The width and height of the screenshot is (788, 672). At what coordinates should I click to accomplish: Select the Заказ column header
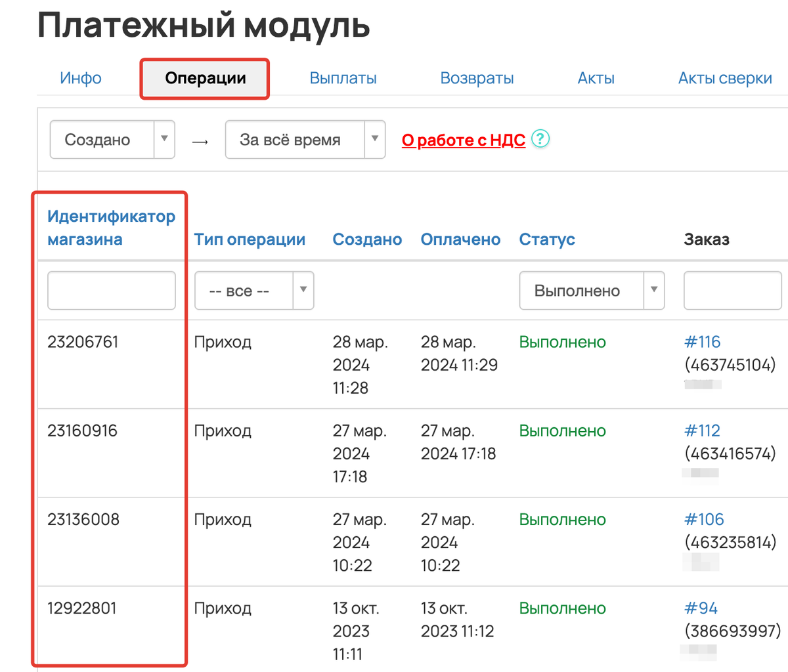(x=707, y=240)
